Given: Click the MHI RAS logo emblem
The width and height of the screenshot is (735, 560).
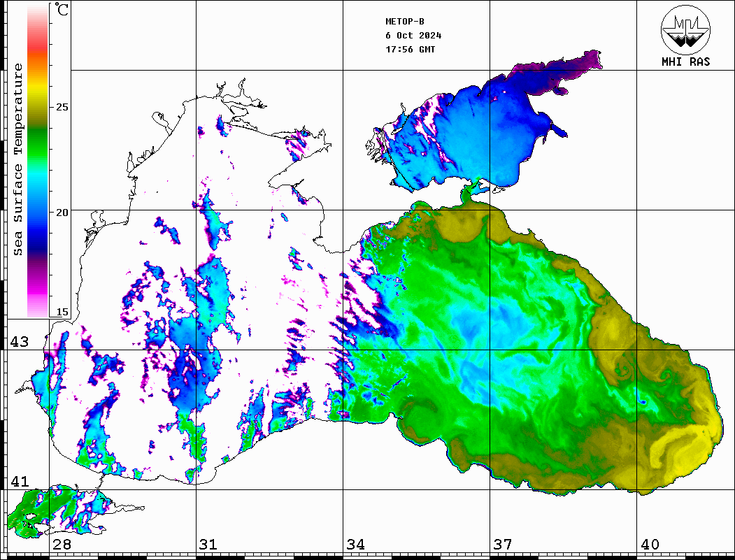Looking at the screenshot, I should tap(685, 29).
